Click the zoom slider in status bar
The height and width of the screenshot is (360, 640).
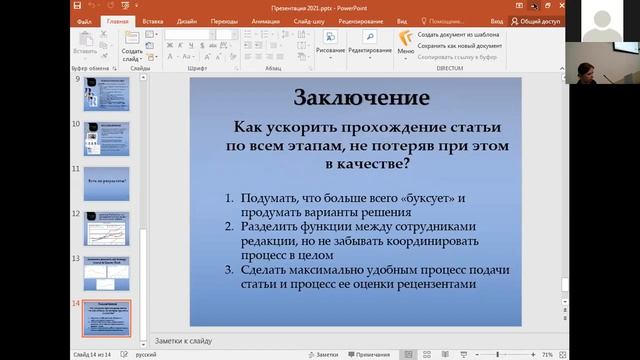pos(505,355)
